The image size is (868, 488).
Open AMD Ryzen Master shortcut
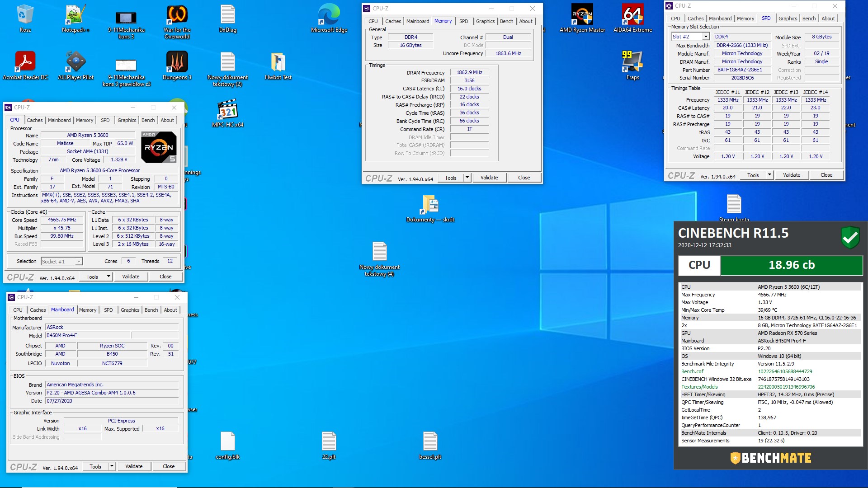point(582,19)
